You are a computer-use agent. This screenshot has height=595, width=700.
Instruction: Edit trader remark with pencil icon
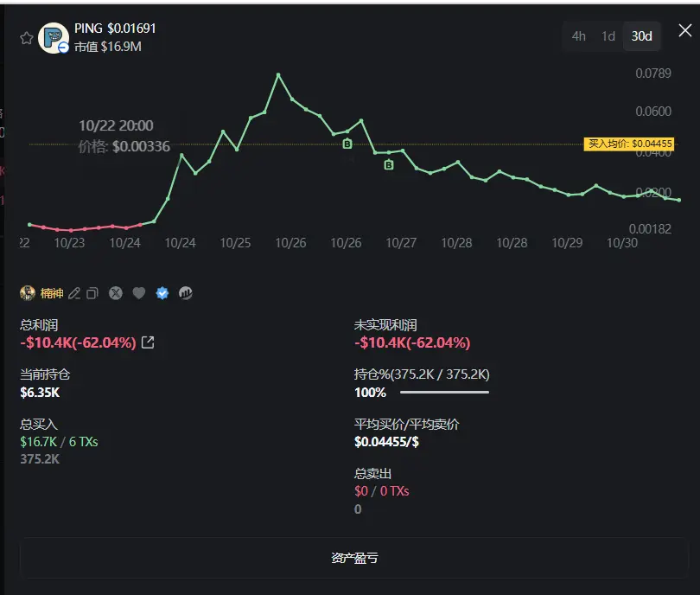[74, 293]
